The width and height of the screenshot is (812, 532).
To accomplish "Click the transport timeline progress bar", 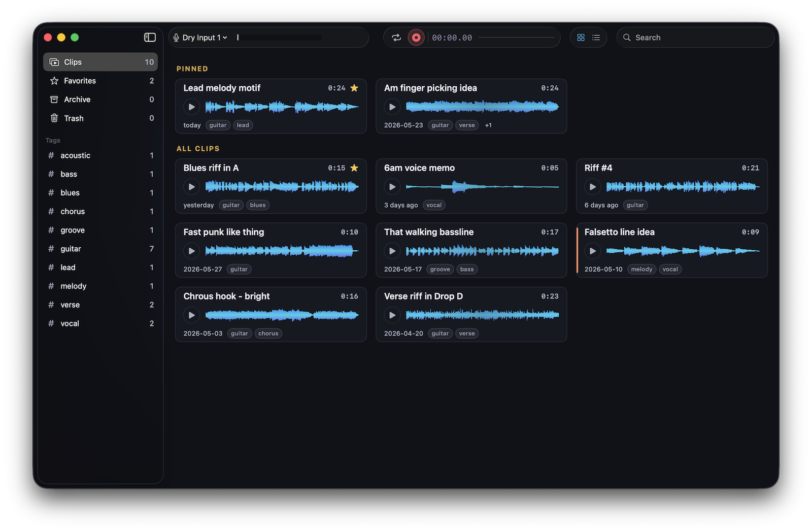I will 516,38.
